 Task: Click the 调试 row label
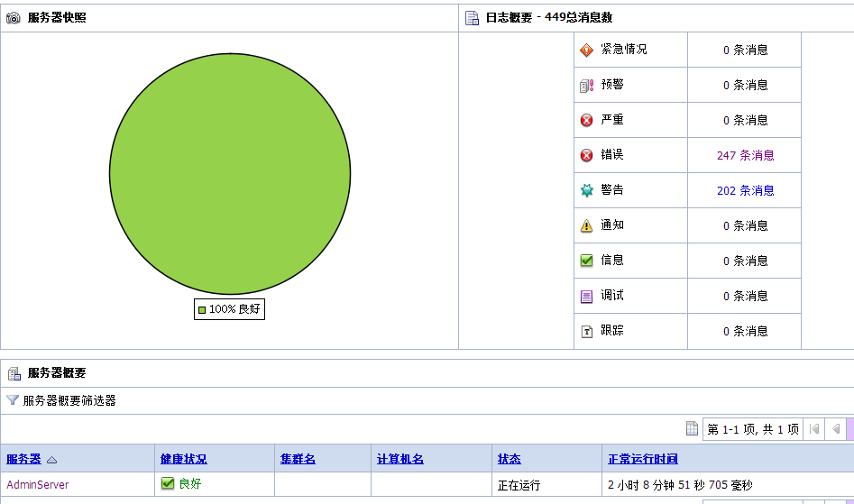[x=612, y=295]
